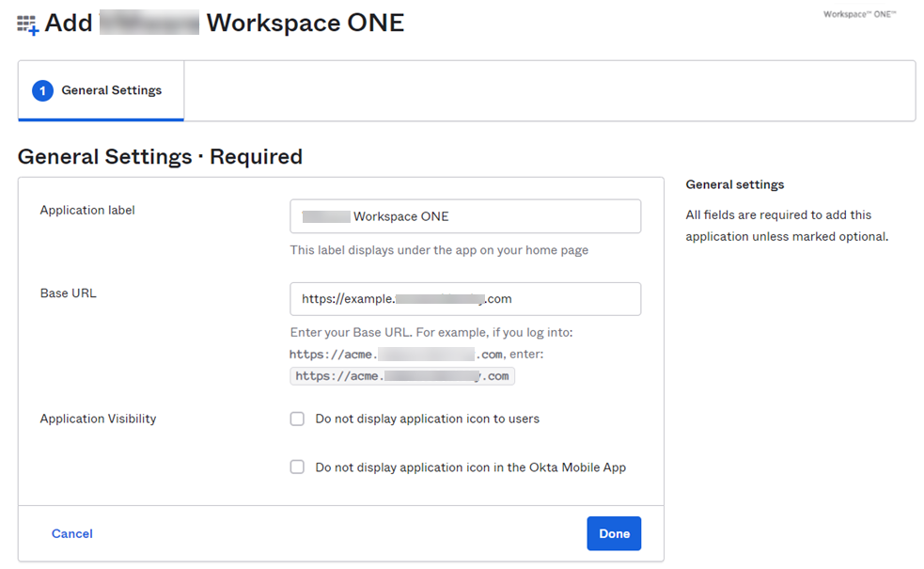The width and height of the screenshot is (924, 569).
Task: Click 'All fields are required' help text
Action: pyautogui.click(x=787, y=226)
